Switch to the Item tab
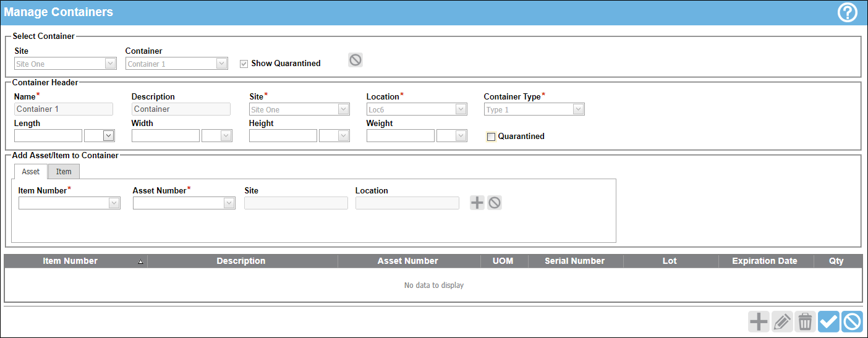Viewport: 868px width, 338px height. [64, 172]
